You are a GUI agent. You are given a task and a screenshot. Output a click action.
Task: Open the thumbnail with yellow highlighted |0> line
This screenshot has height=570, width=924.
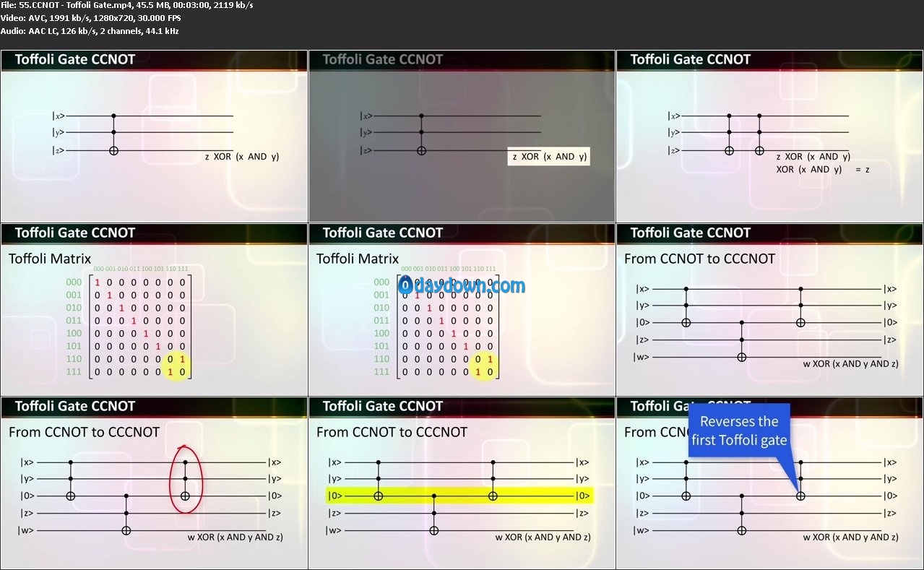[x=462, y=483]
